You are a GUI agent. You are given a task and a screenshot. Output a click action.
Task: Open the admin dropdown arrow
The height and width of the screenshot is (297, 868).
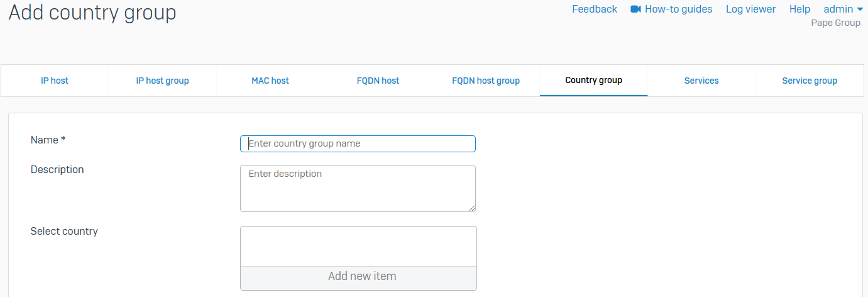pos(860,9)
